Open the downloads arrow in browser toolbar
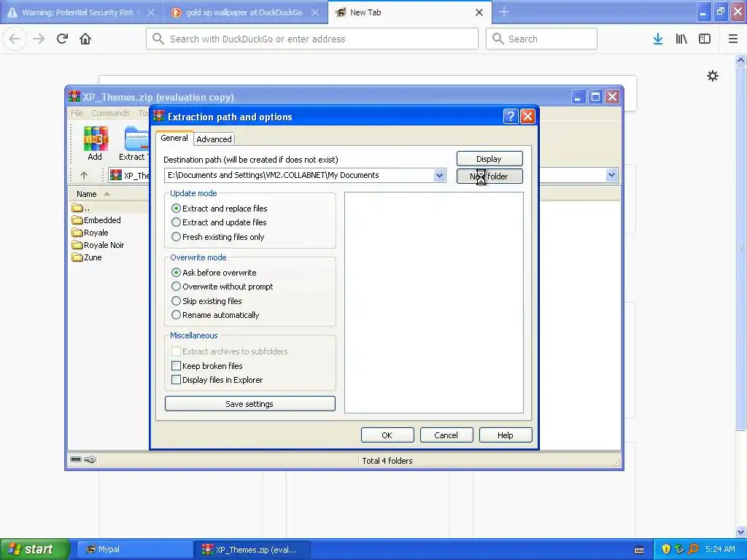This screenshot has width=747, height=560. [x=658, y=39]
